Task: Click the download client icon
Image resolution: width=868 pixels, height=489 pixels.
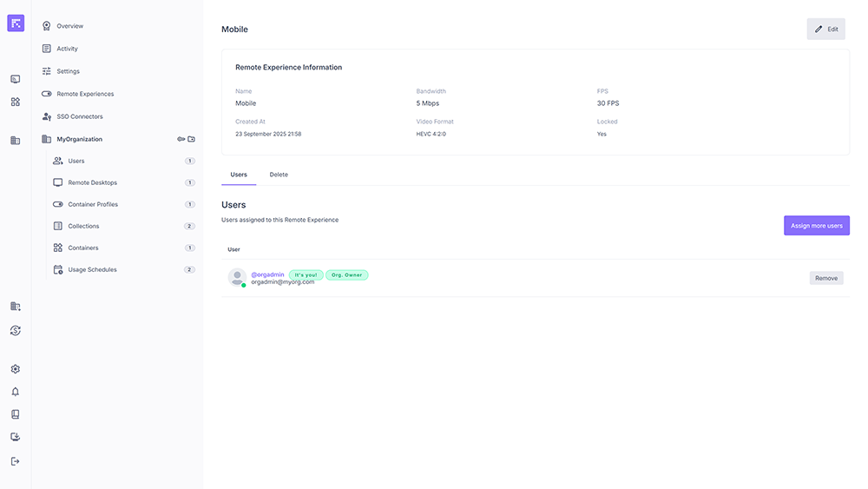Action: click(16, 437)
